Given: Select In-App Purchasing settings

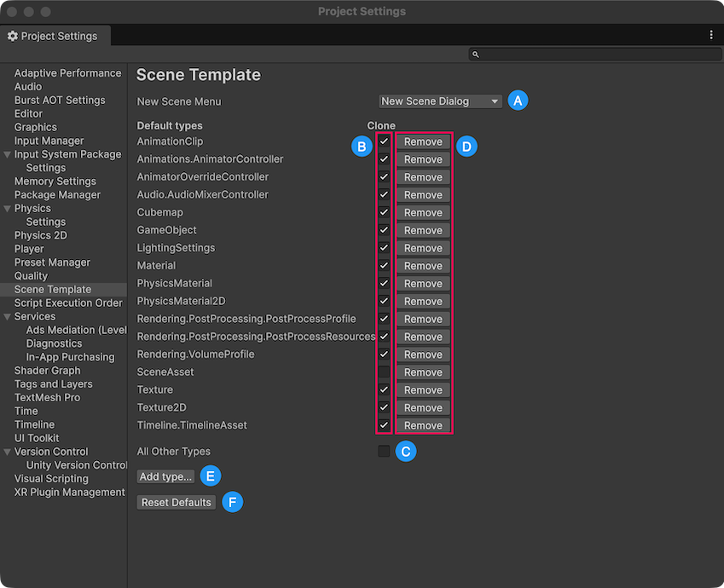Looking at the screenshot, I should click(x=70, y=357).
